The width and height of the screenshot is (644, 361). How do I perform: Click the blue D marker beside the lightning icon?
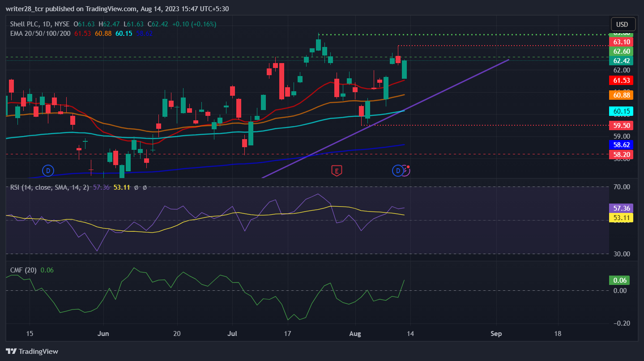(x=397, y=170)
